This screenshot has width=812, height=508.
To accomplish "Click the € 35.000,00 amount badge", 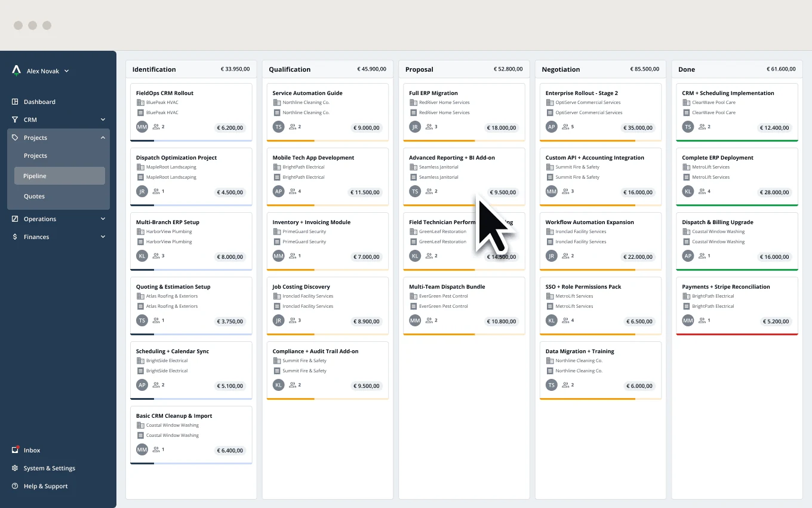I will point(639,128).
